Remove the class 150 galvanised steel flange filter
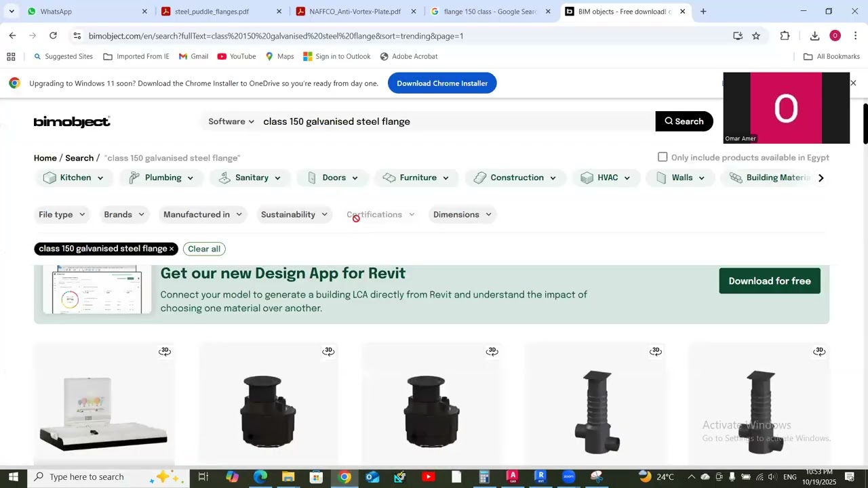 click(x=172, y=249)
